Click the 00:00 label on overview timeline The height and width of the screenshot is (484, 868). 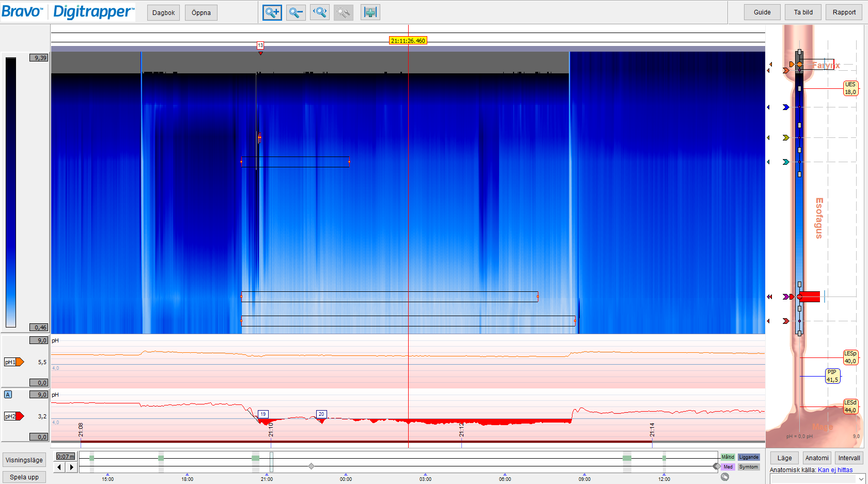[346, 479]
